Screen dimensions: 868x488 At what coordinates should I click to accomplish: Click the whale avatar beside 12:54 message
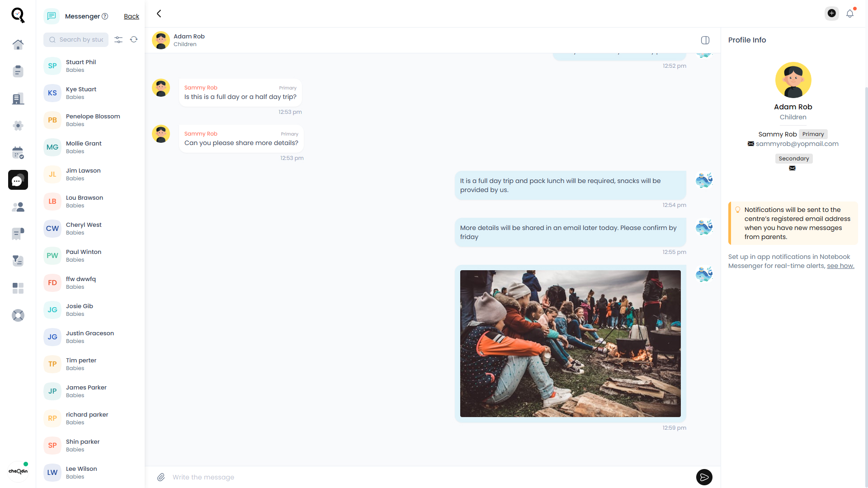click(704, 180)
